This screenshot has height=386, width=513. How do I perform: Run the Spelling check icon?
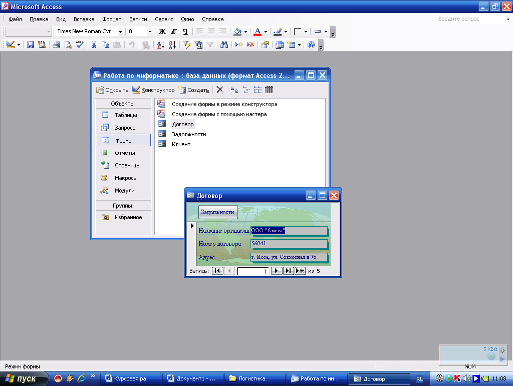(80, 44)
